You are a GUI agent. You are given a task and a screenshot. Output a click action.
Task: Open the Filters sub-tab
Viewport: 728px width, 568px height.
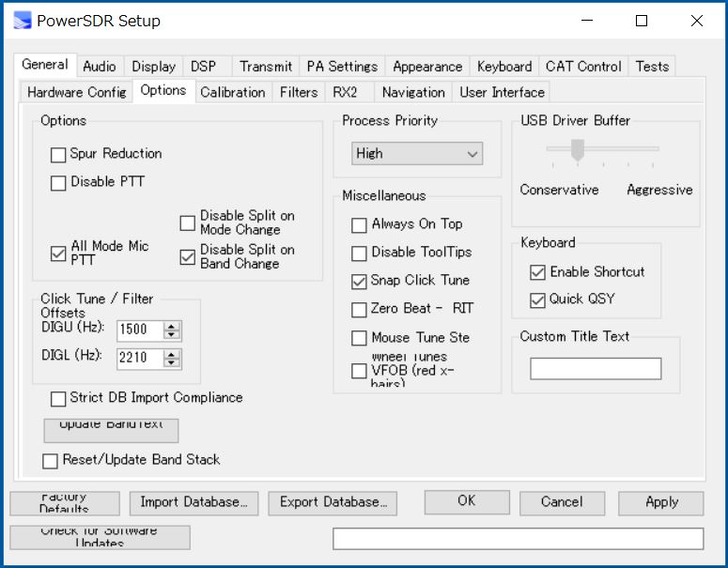pyautogui.click(x=299, y=92)
